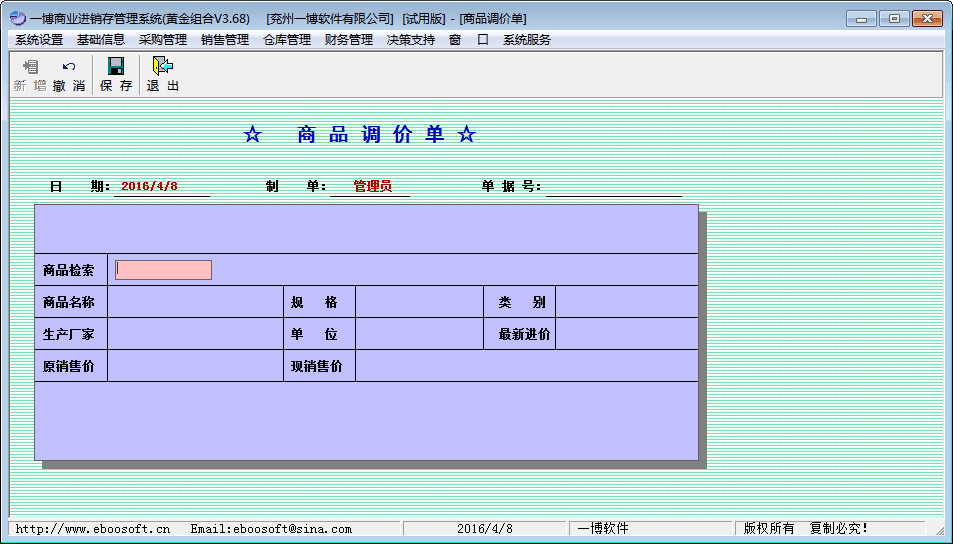Open the 系统服务 menu
953x544 pixels.
(527, 40)
